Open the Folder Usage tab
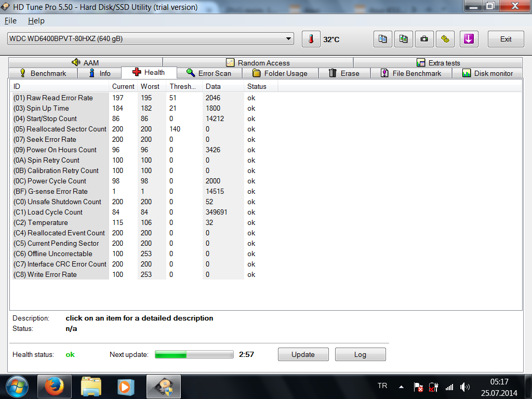This screenshot has height=399, width=532. [x=280, y=73]
